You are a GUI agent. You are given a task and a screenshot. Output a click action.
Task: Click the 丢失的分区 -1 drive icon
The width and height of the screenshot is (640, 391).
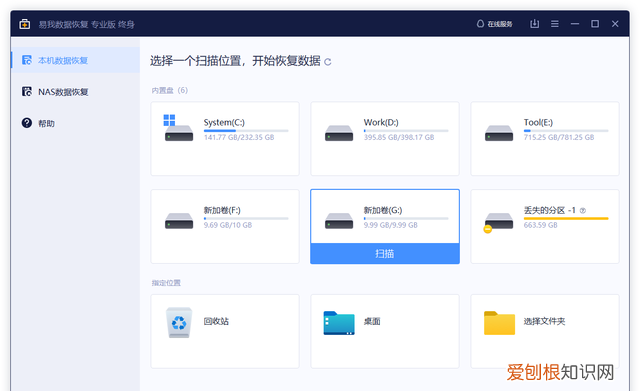click(498, 222)
